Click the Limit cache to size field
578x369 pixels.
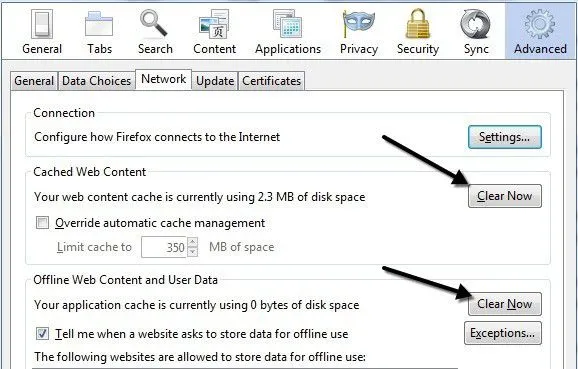[x=164, y=247]
